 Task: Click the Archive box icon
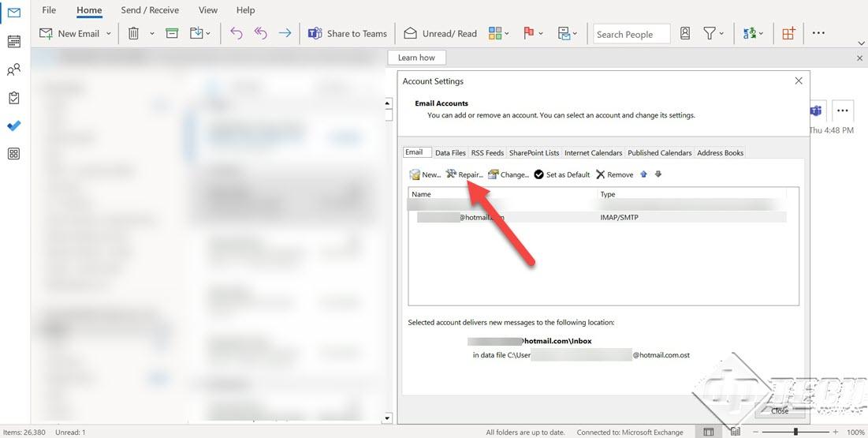click(172, 34)
